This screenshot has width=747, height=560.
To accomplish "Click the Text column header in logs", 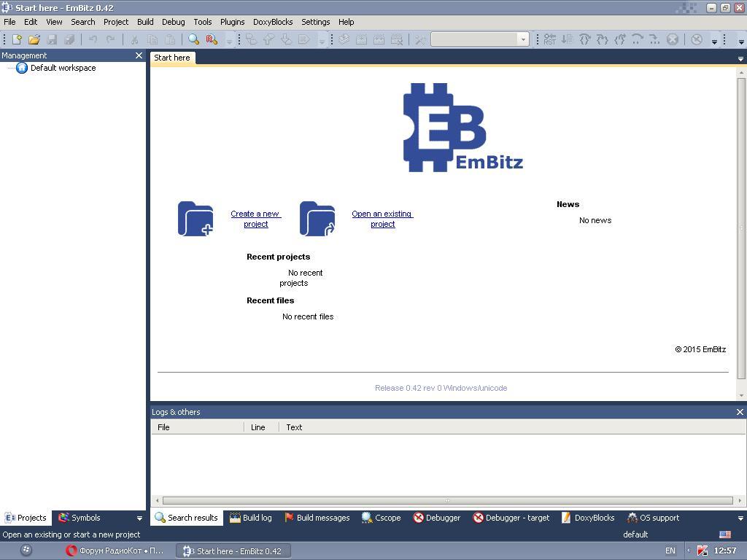I will coord(512,427).
